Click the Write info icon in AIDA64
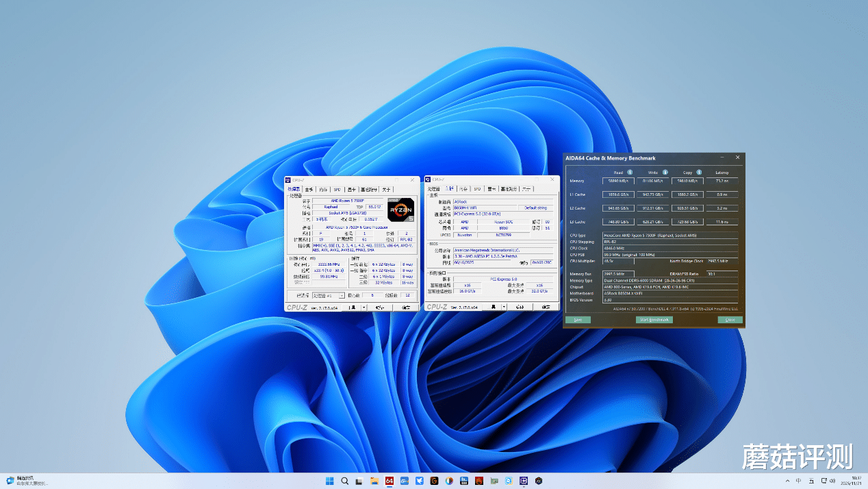The image size is (868, 489). click(x=665, y=173)
